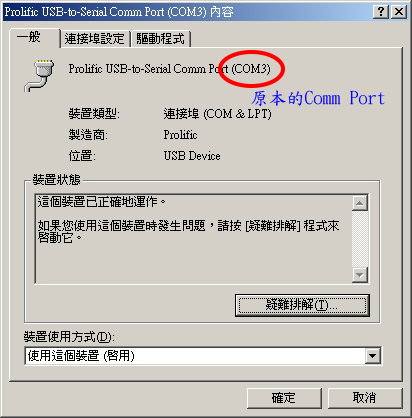Click the circled (COM3) port label

[x=251, y=69]
